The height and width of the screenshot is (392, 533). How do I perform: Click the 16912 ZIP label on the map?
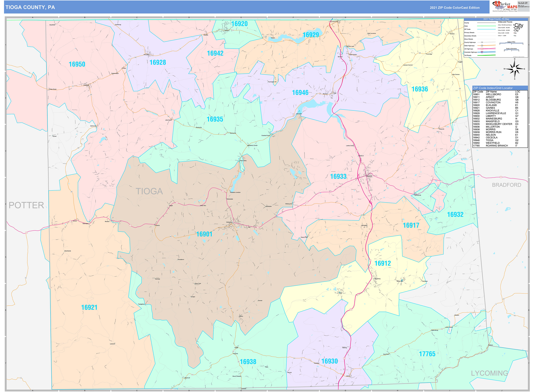click(x=382, y=263)
